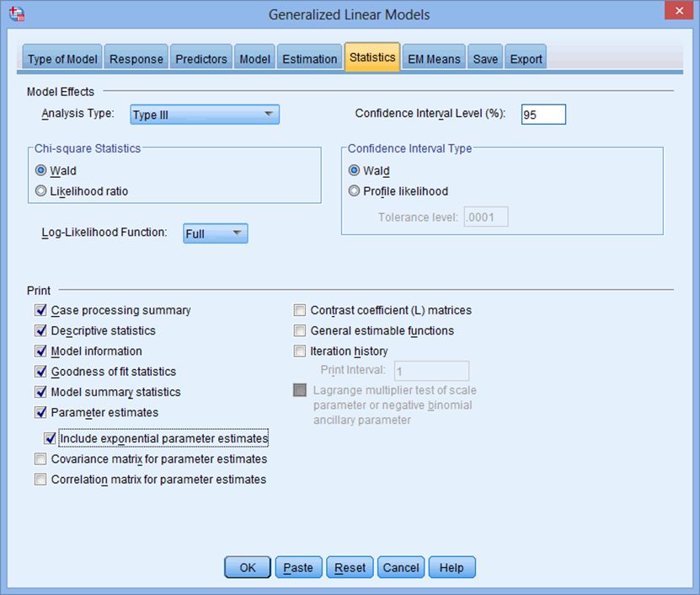The image size is (700, 595).
Task: Open the Estimation tab
Action: click(x=309, y=58)
